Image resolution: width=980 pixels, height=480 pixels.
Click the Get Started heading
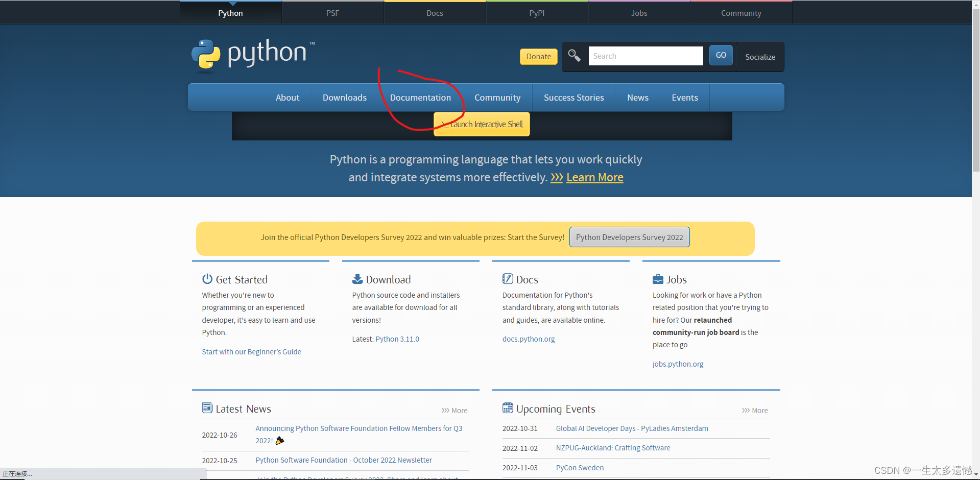click(242, 279)
